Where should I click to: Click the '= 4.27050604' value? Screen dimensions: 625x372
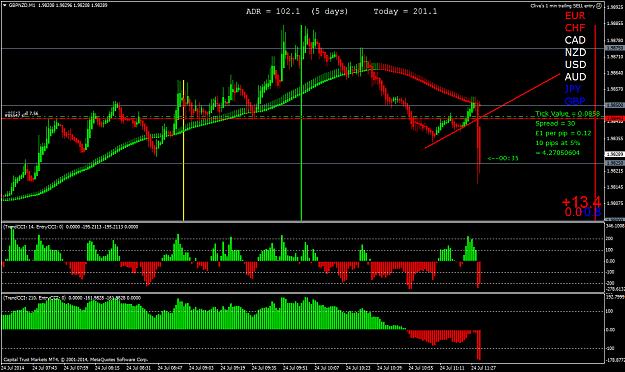pyautogui.click(x=557, y=153)
